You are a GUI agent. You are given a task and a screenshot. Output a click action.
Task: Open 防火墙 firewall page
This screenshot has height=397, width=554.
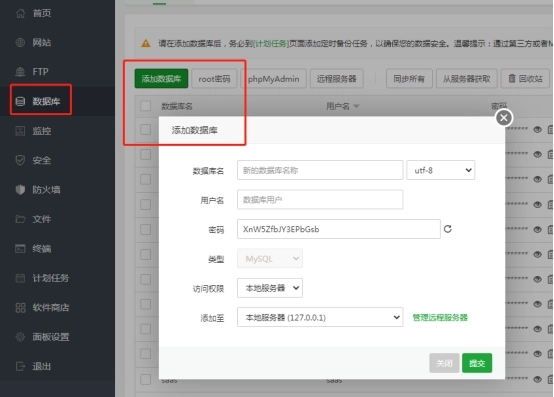46,190
